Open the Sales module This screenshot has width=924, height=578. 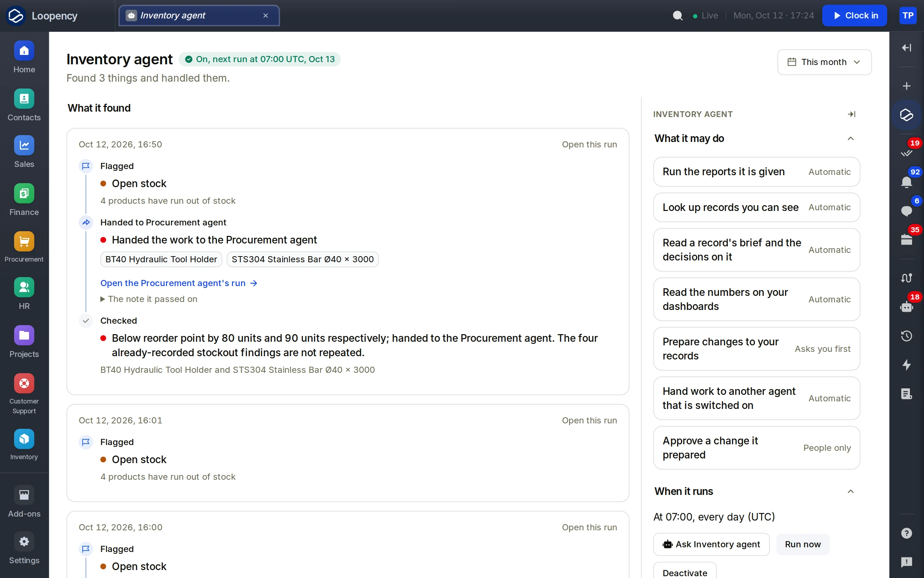pos(24,152)
